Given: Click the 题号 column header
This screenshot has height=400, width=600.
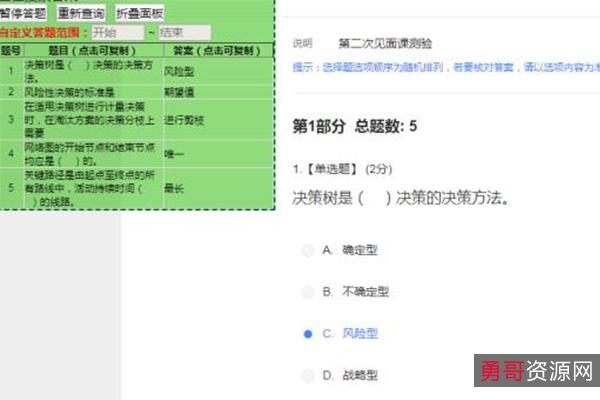Looking at the screenshot, I should click(11, 51).
